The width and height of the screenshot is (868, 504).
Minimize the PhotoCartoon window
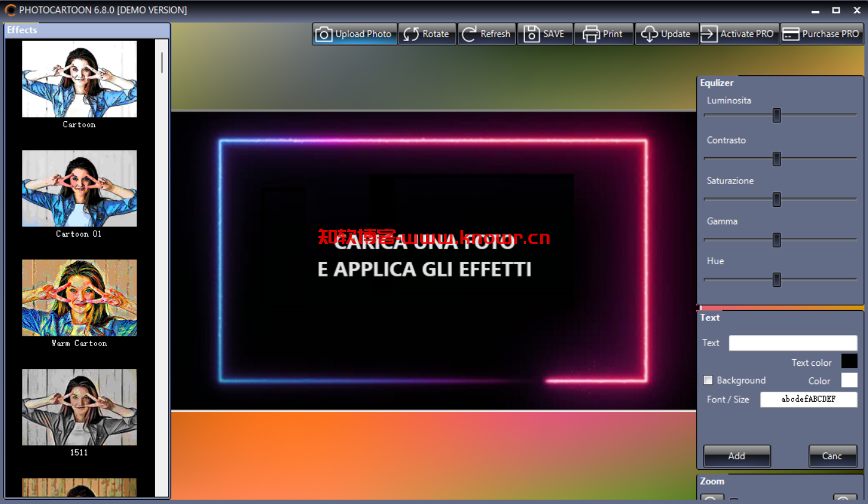(815, 10)
